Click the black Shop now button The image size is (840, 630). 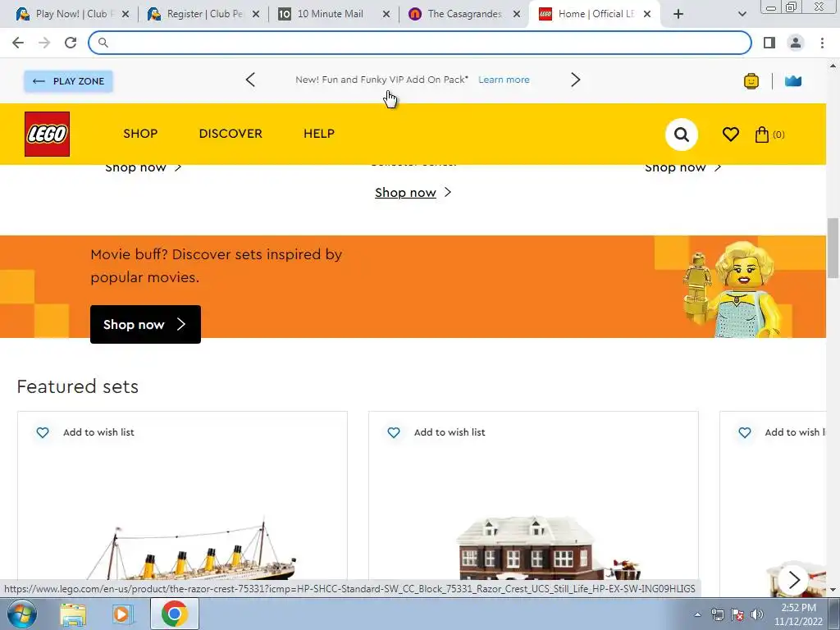tap(145, 324)
